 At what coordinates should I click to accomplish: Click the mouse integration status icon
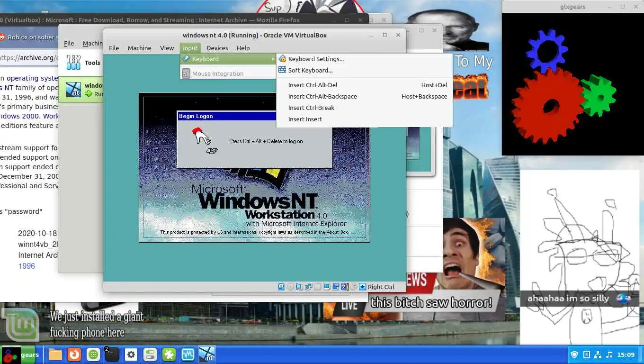pyautogui.click(x=353, y=287)
